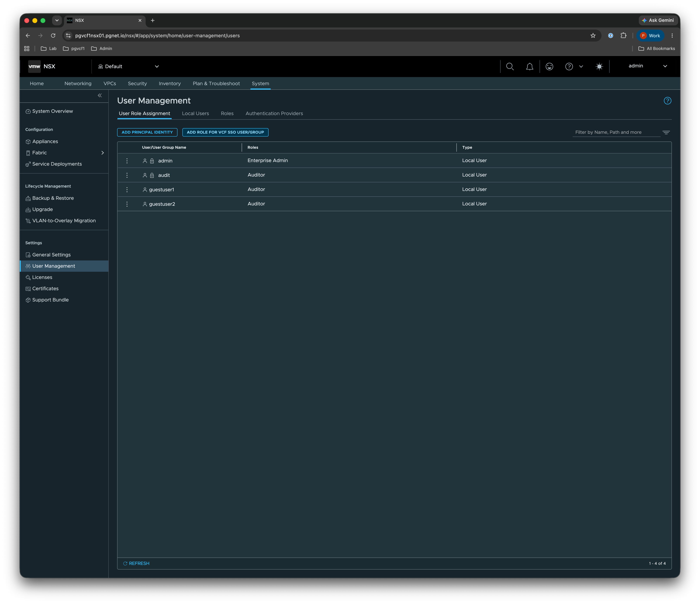The image size is (700, 604).
Task: Open Appliances in sidebar
Action: click(42, 142)
